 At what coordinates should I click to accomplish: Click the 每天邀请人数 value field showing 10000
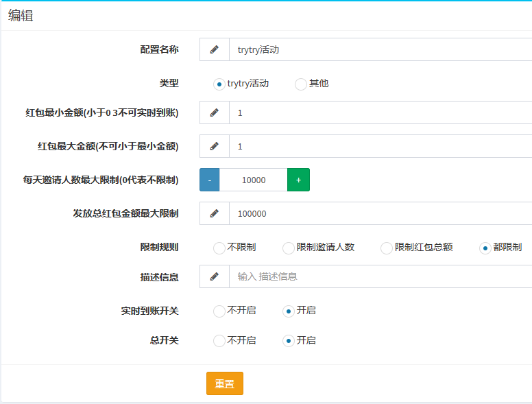(254, 180)
